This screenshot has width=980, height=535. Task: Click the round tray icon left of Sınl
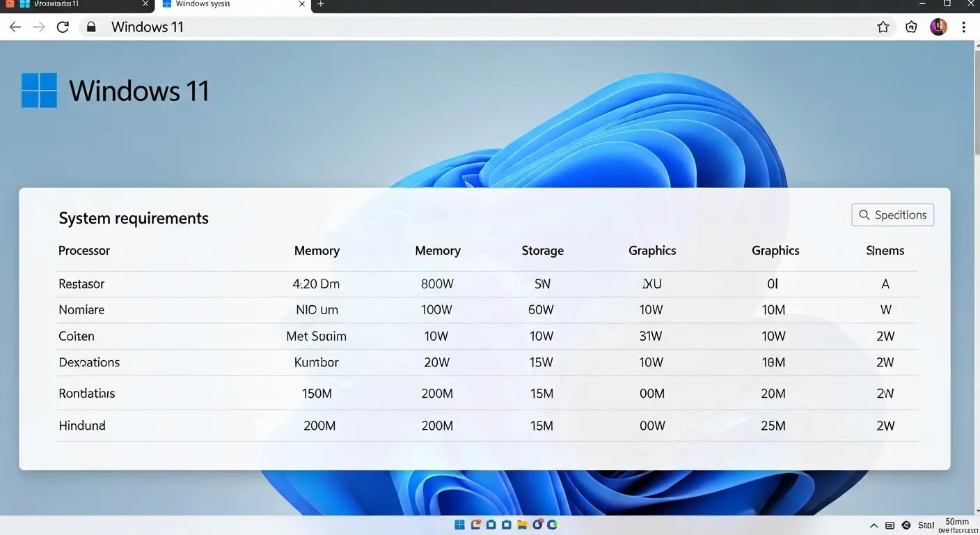point(906,525)
